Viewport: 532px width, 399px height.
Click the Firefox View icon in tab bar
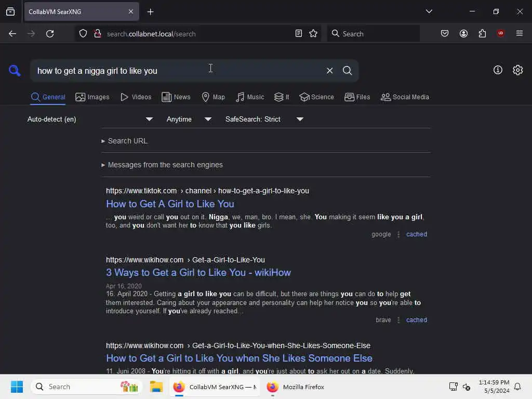pos(10,12)
